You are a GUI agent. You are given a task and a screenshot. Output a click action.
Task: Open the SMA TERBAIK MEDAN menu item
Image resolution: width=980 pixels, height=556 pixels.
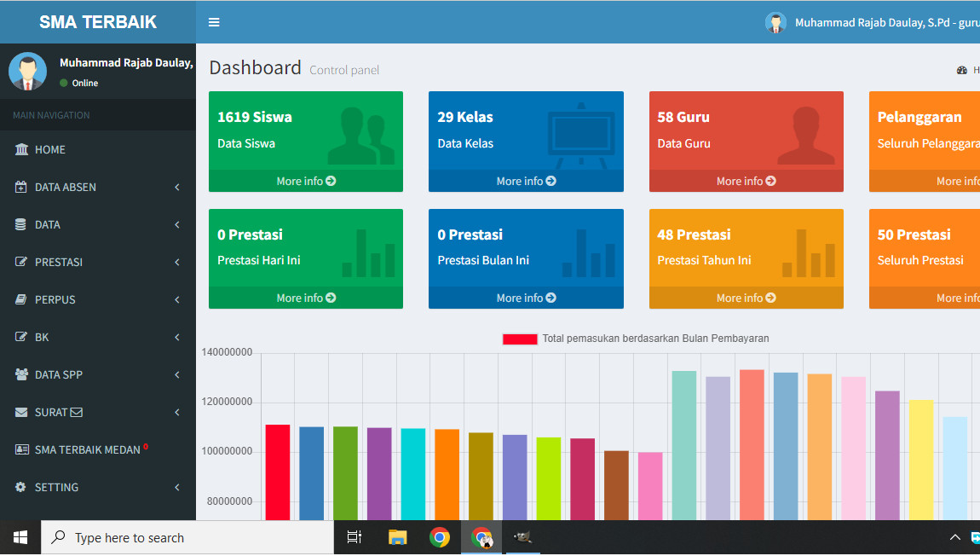(87, 449)
